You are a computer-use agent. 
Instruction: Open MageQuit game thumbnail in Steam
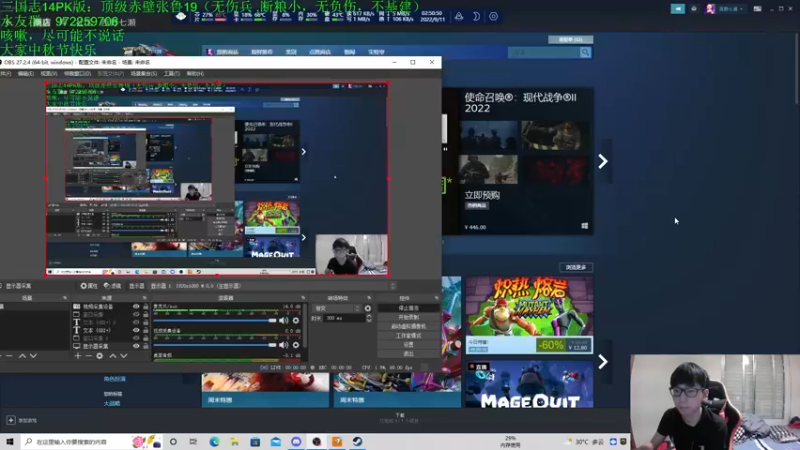point(530,384)
